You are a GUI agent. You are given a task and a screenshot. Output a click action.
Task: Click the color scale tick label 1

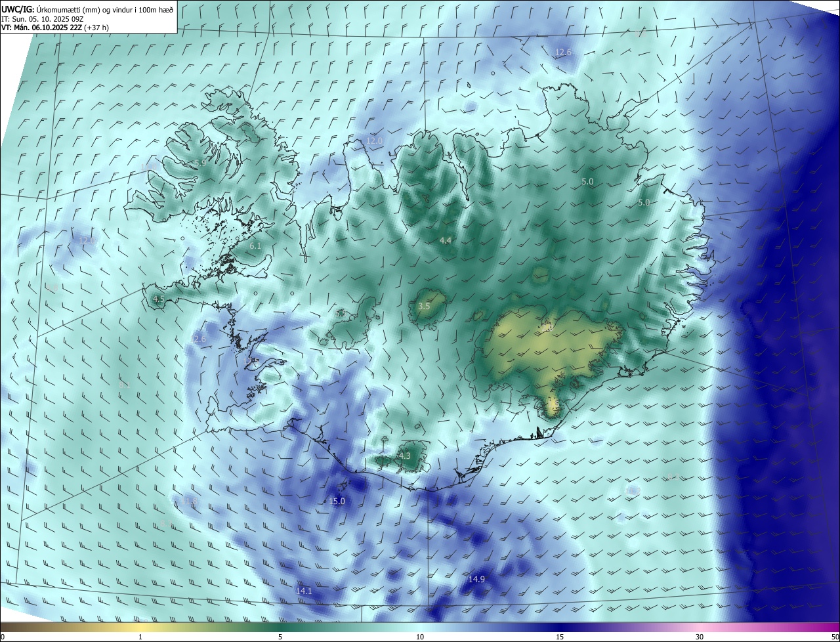[x=140, y=637]
